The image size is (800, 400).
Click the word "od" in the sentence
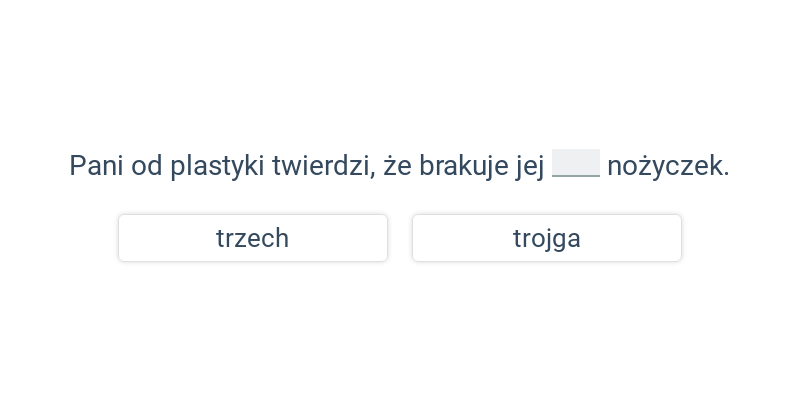[x=147, y=166]
